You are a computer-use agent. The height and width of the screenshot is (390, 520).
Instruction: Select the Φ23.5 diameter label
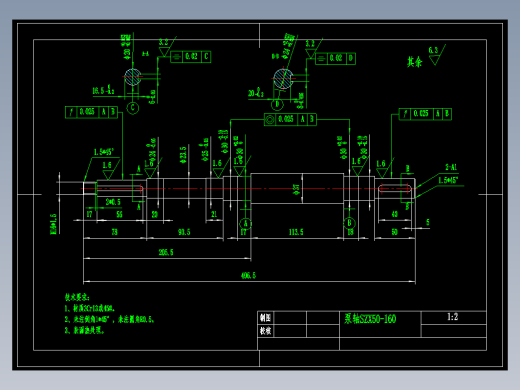(183, 155)
